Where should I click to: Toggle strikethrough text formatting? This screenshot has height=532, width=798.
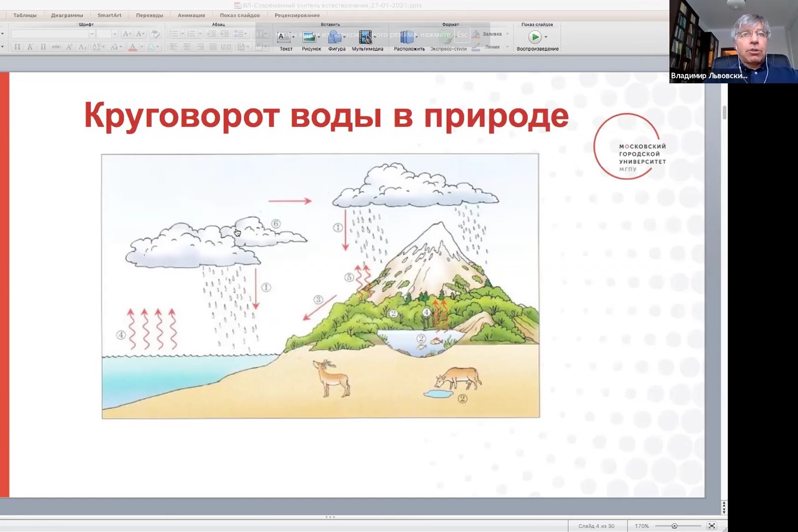pos(56,47)
